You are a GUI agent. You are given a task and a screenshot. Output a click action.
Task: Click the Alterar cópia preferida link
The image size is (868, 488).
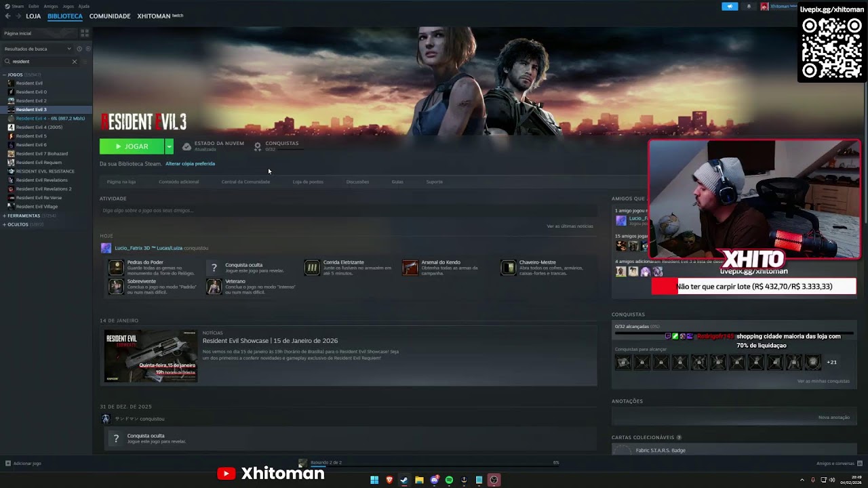tap(190, 163)
